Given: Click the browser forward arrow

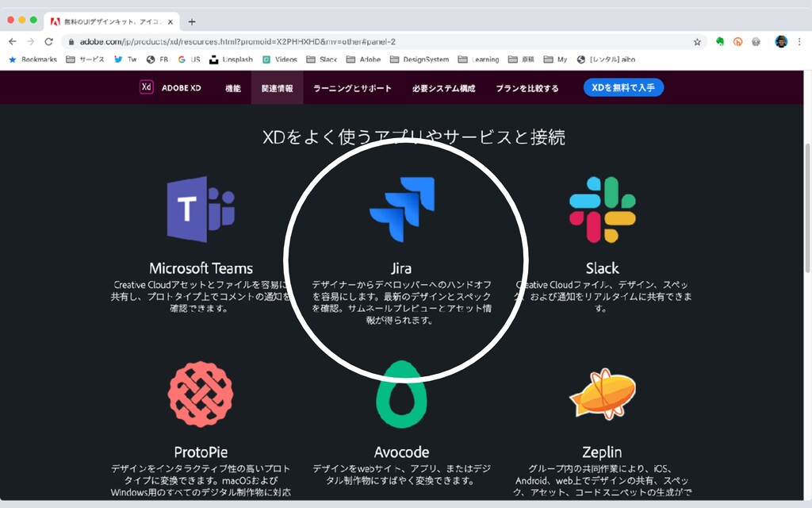Looking at the screenshot, I should pyautogui.click(x=31, y=41).
